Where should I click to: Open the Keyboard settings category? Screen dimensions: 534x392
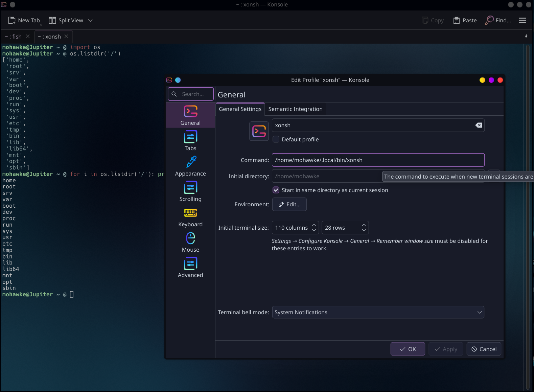tap(190, 217)
